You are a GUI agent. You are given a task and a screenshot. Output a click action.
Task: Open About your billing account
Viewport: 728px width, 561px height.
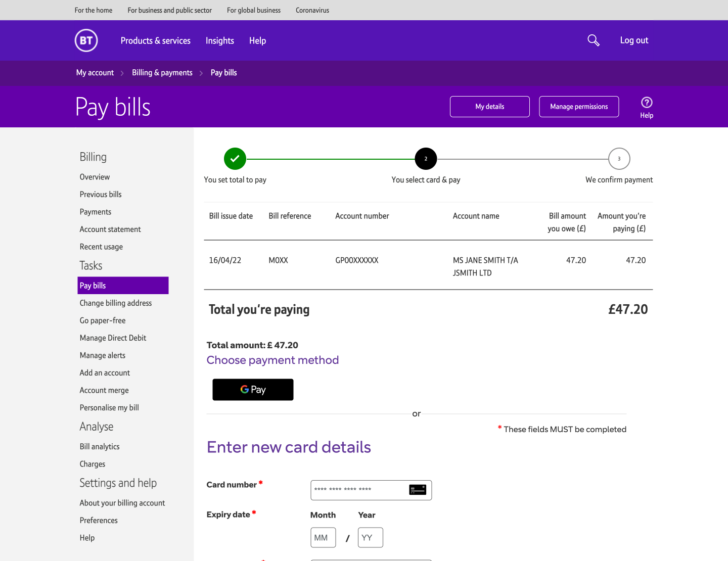pos(122,503)
